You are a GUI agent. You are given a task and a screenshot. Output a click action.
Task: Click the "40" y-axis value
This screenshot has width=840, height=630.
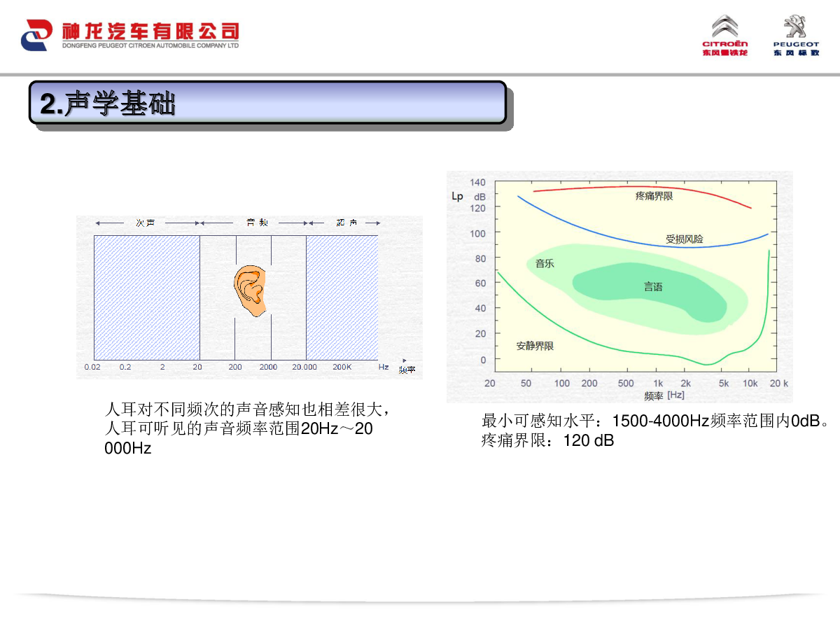480,309
